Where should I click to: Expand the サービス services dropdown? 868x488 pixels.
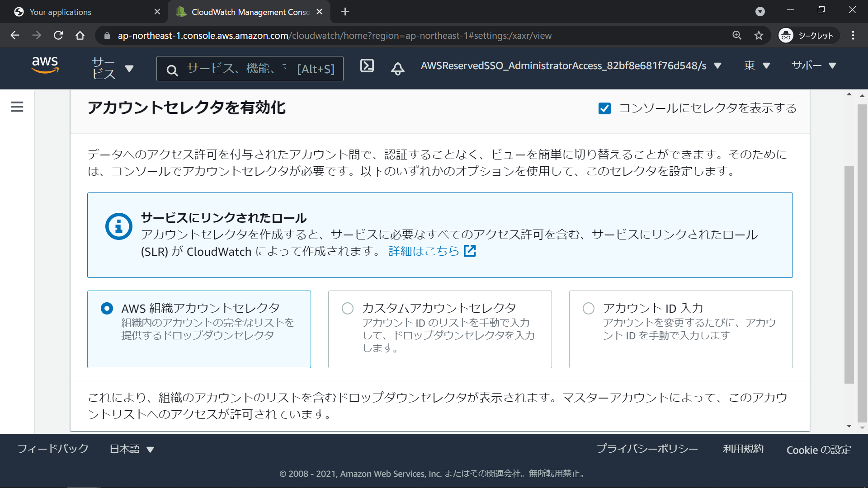(113, 69)
